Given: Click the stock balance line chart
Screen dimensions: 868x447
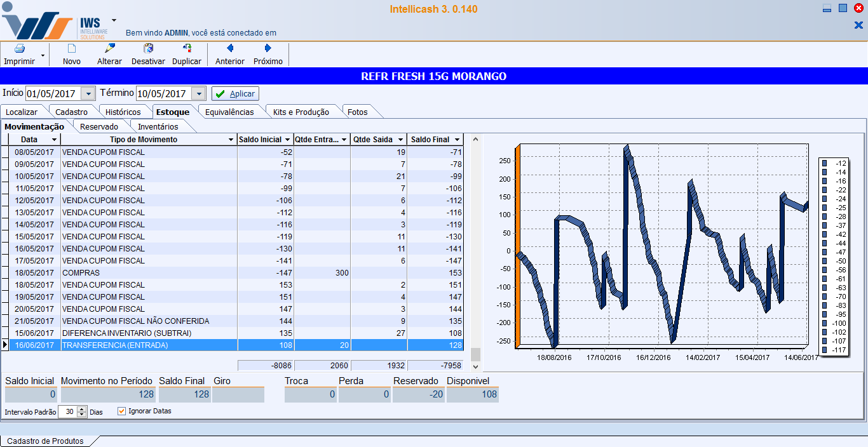Looking at the screenshot, I should (661, 248).
